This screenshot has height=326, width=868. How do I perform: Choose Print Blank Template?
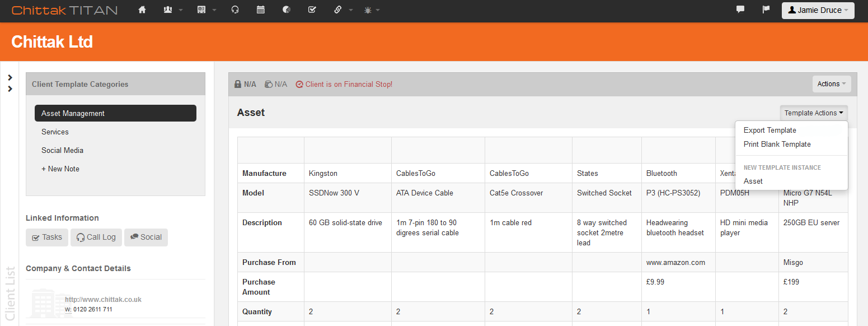[777, 144]
